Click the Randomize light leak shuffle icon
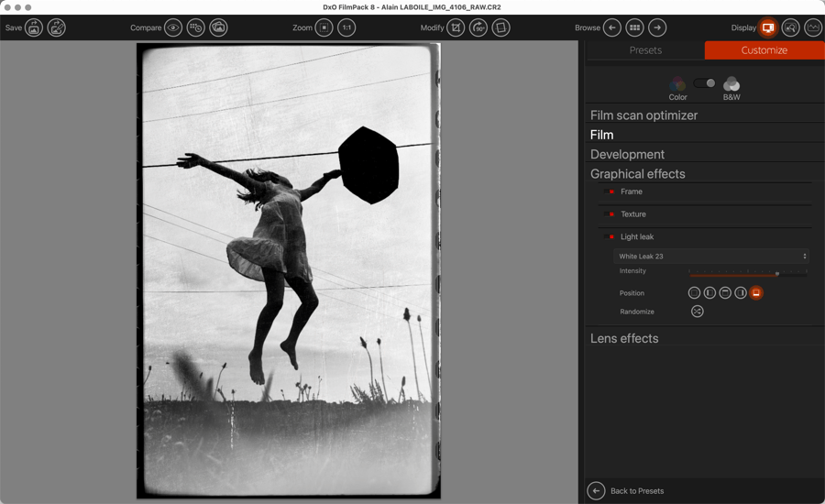 697,312
